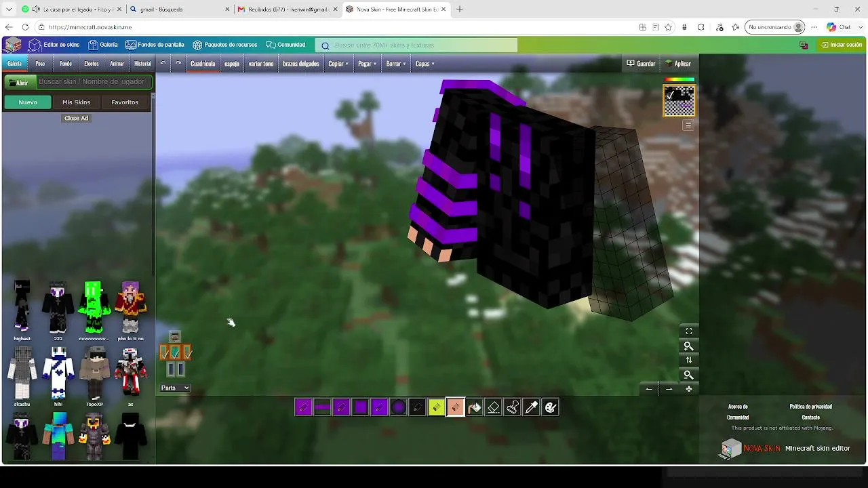This screenshot has height=488, width=868.
Task: Select the purple filled square tool
Action: pyautogui.click(x=361, y=407)
